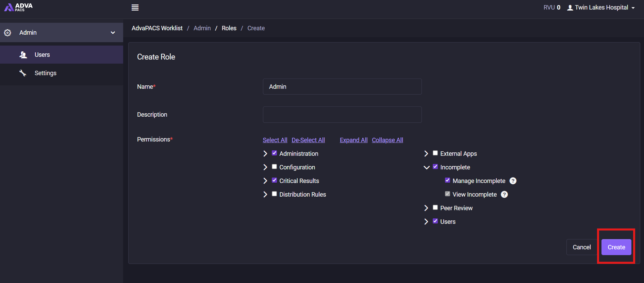Show help for View Incomplete
The width and height of the screenshot is (644, 283).
[x=505, y=195]
